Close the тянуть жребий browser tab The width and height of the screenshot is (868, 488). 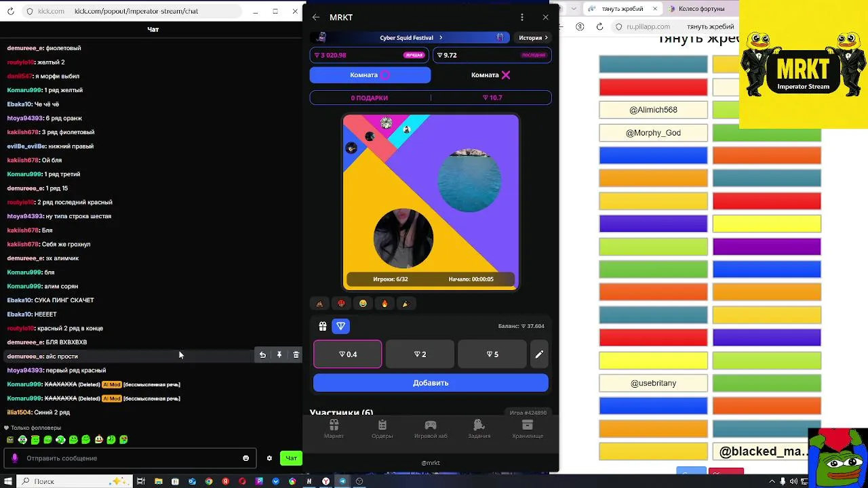tap(656, 9)
